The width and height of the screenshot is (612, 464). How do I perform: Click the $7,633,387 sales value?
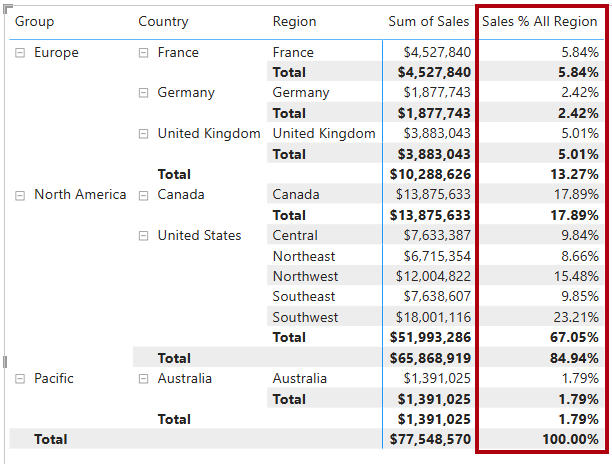(437, 235)
